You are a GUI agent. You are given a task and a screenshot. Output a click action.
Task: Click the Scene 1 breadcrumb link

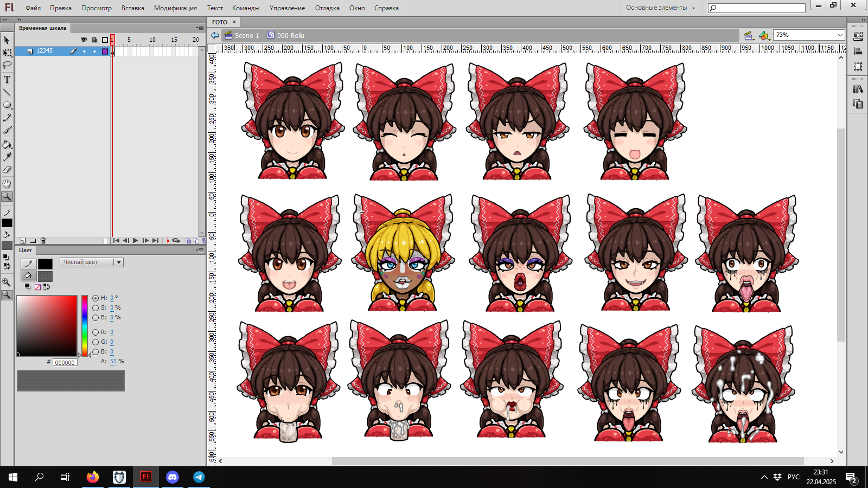click(247, 36)
